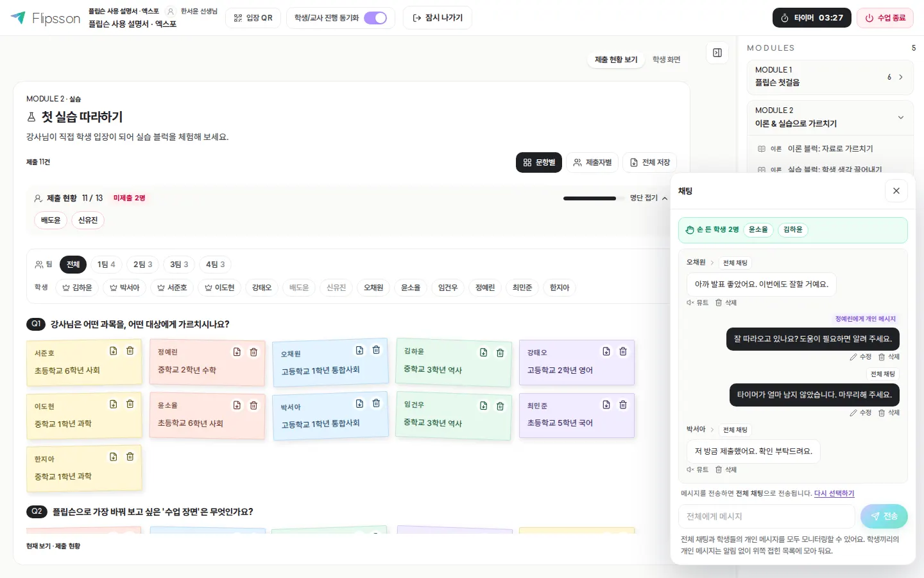This screenshot has width=924, height=578.
Task: Filter by 2팀 3
Action: [142, 265]
